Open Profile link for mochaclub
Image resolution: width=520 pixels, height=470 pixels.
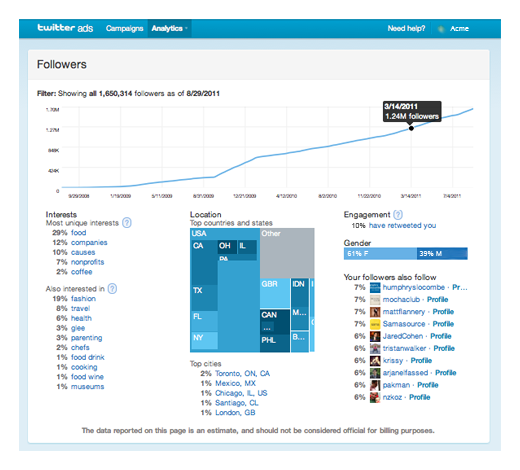click(437, 299)
